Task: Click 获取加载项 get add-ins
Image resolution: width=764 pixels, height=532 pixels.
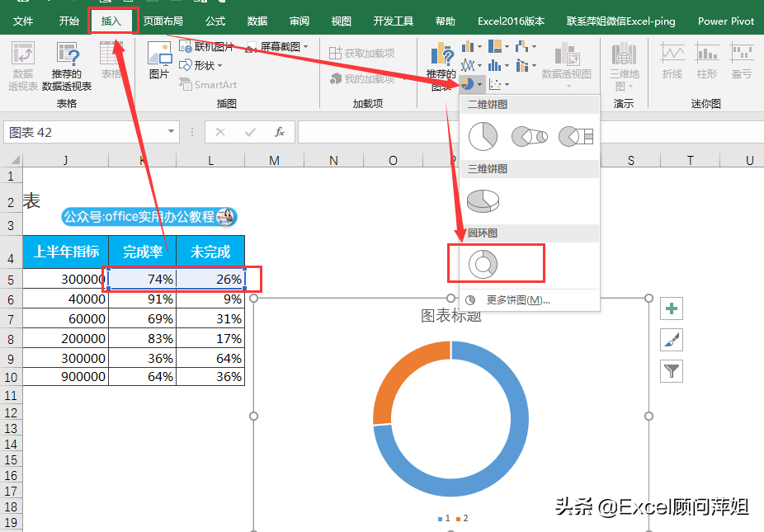Action: (x=361, y=53)
